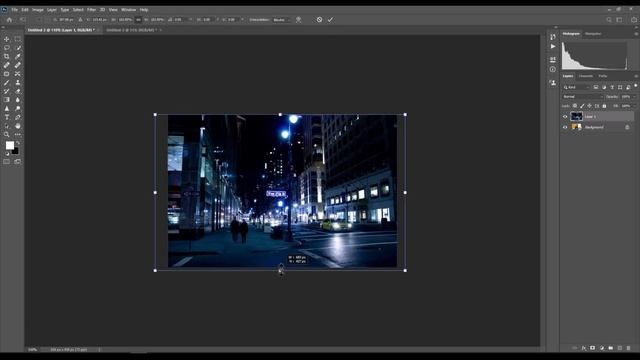Select the Clone Stamp tool
This screenshot has width=640, height=360.
[18, 82]
